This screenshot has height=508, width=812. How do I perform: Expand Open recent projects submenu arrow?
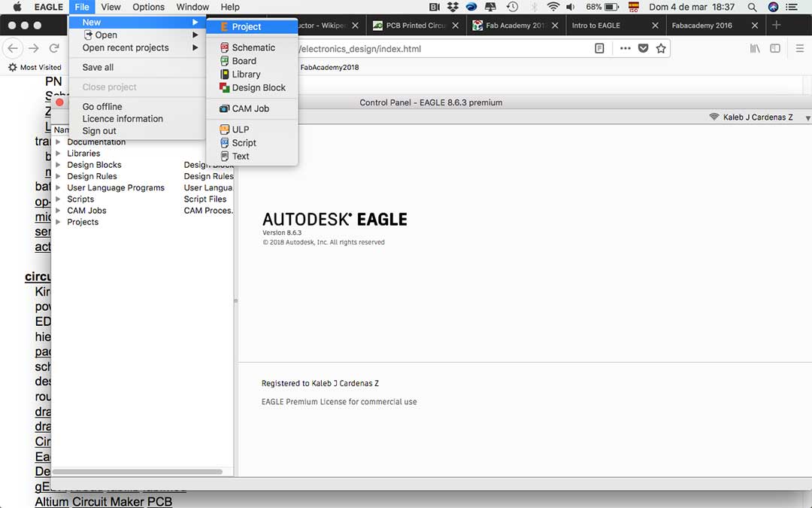pyautogui.click(x=195, y=47)
